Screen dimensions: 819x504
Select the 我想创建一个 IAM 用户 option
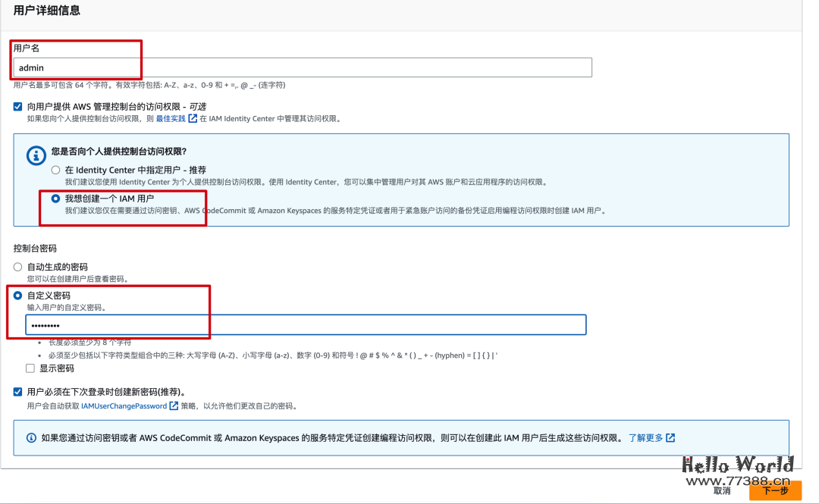54,197
